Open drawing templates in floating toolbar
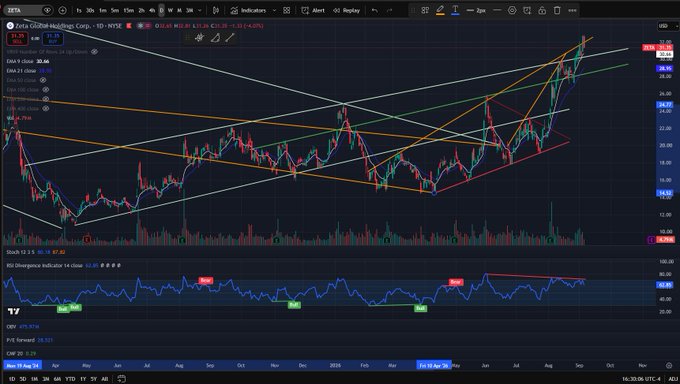680x384 pixels. 425,10
